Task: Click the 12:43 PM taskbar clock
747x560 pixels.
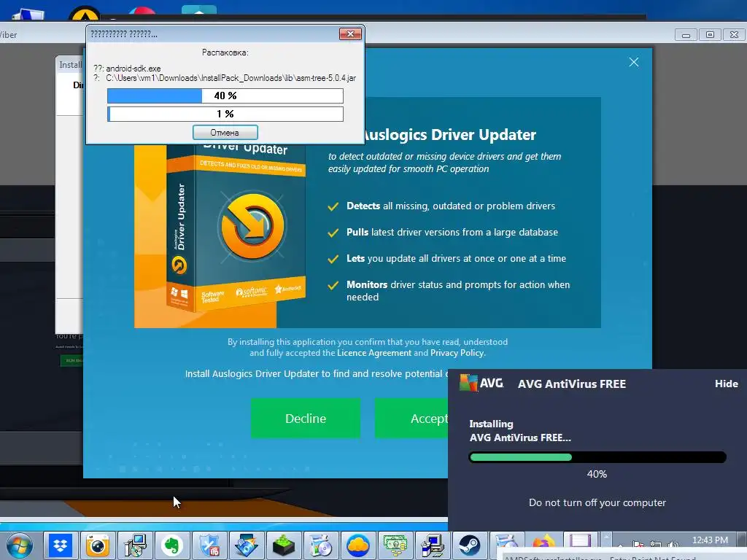Action: point(710,540)
